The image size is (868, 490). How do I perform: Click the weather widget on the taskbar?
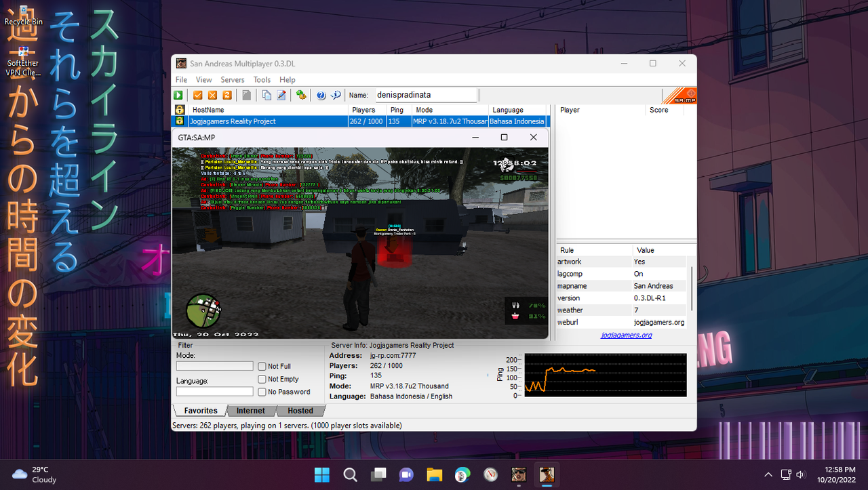[34, 474]
